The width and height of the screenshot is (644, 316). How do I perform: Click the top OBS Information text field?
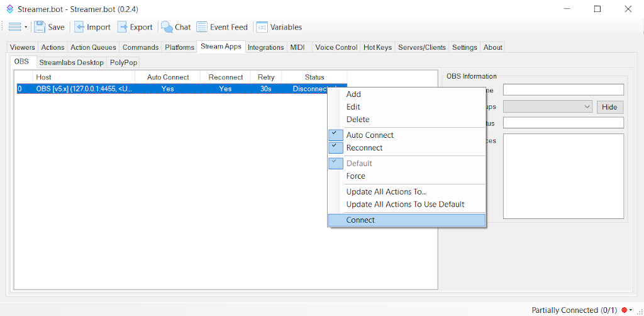[x=563, y=90]
